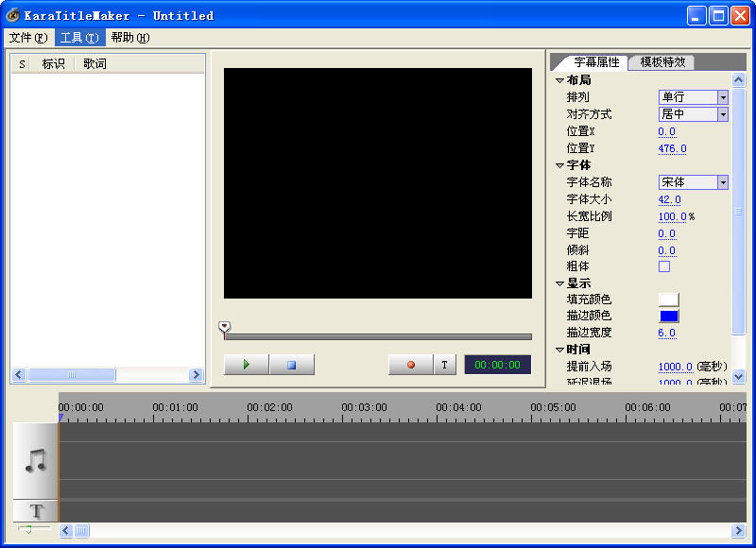Open the 排列 dropdown showing 单行

click(694, 97)
